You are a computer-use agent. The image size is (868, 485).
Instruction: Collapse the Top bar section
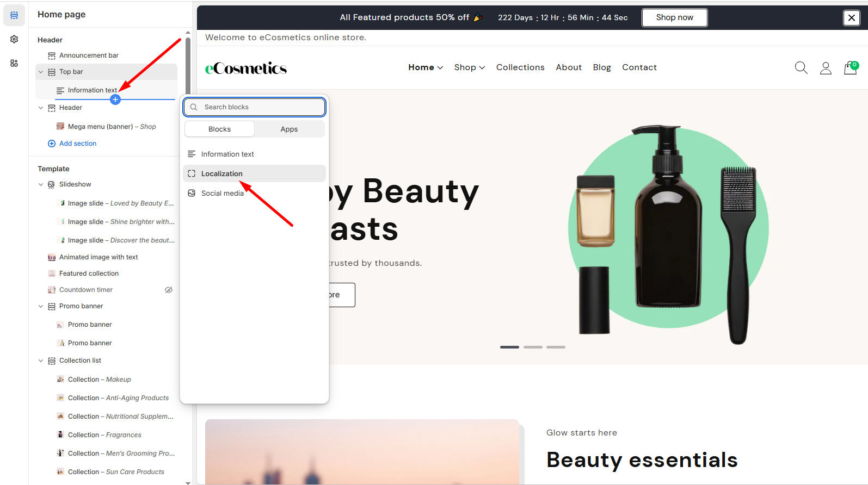coord(41,72)
